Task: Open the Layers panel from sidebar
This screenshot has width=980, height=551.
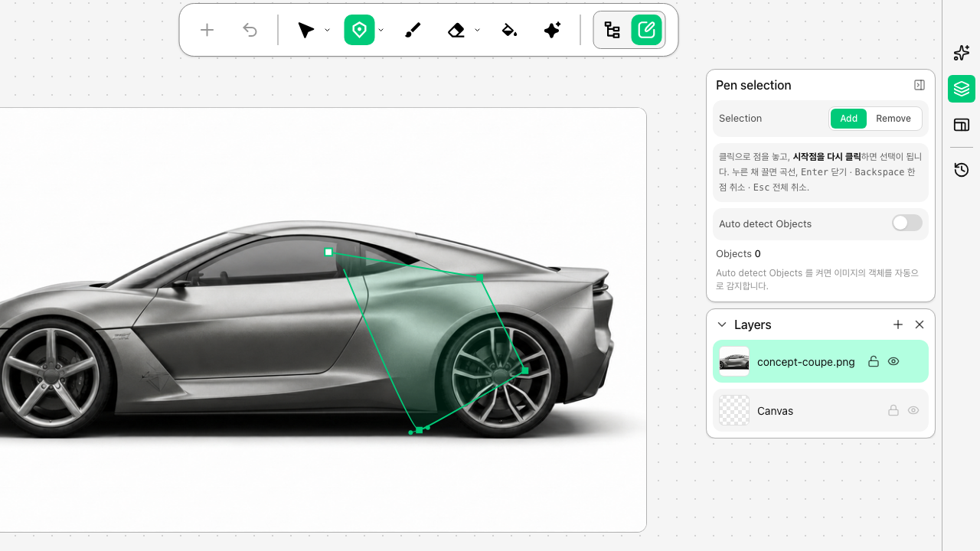Action: pos(962,89)
